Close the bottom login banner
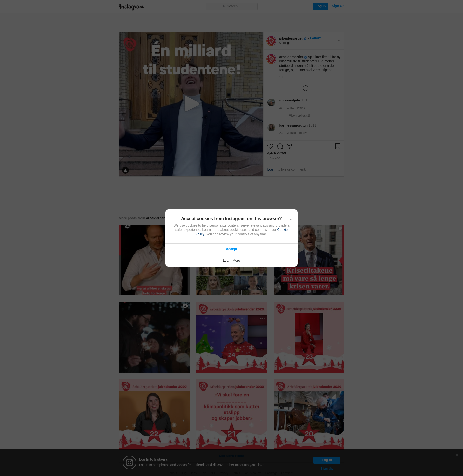This screenshot has height=476, width=463. click(x=457, y=455)
